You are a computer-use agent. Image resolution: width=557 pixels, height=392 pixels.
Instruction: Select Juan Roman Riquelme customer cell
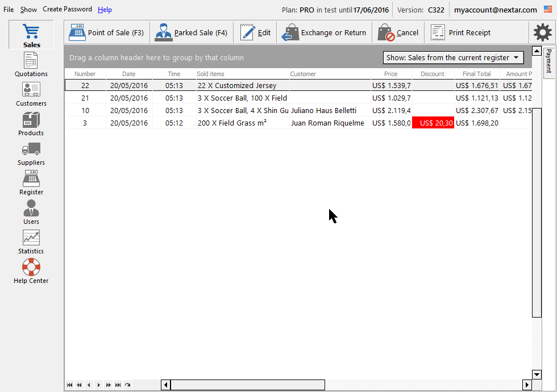(330, 123)
